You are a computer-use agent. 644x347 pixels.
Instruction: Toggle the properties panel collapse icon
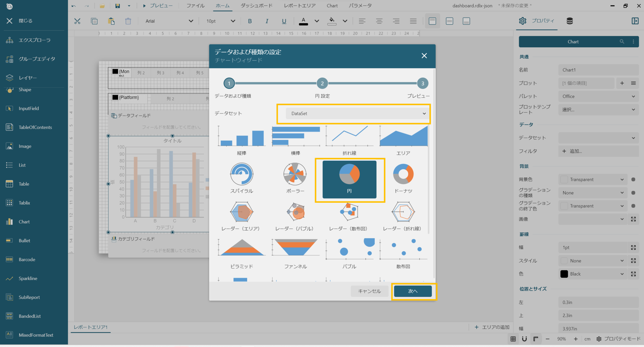(x=635, y=21)
